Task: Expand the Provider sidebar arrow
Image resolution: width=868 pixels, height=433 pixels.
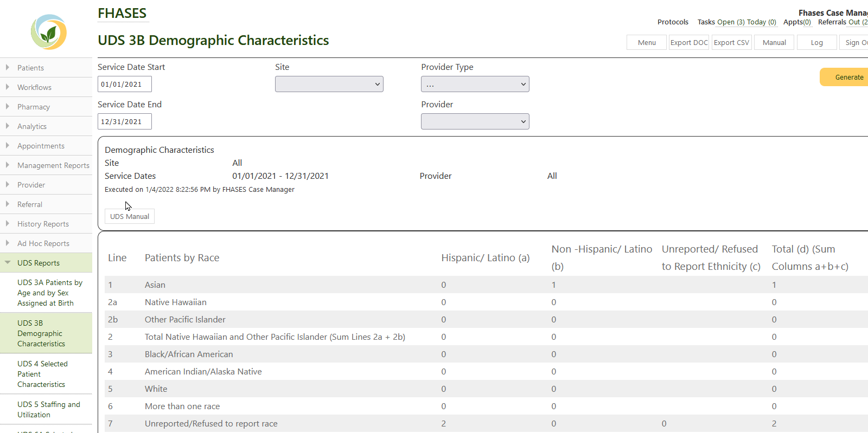Action: tap(7, 184)
